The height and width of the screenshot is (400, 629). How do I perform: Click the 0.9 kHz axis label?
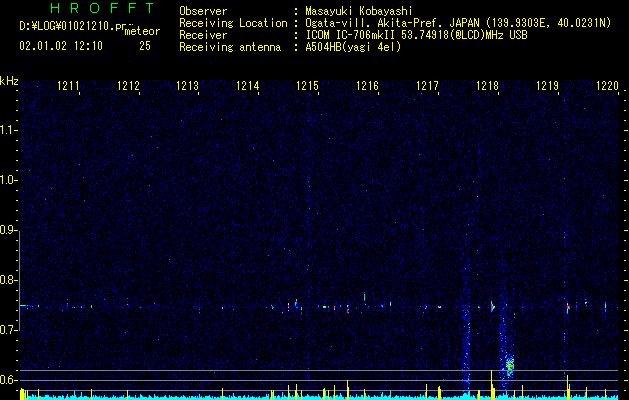(x=9, y=230)
